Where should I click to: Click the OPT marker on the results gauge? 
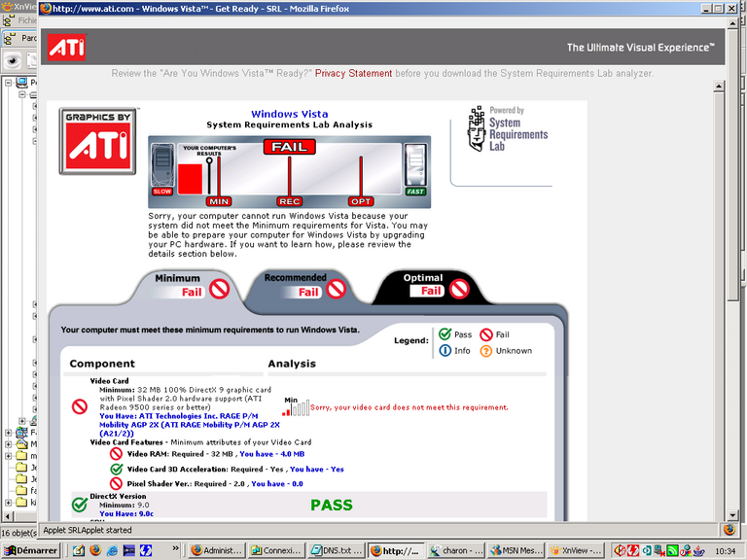pyautogui.click(x=361, y=201)
